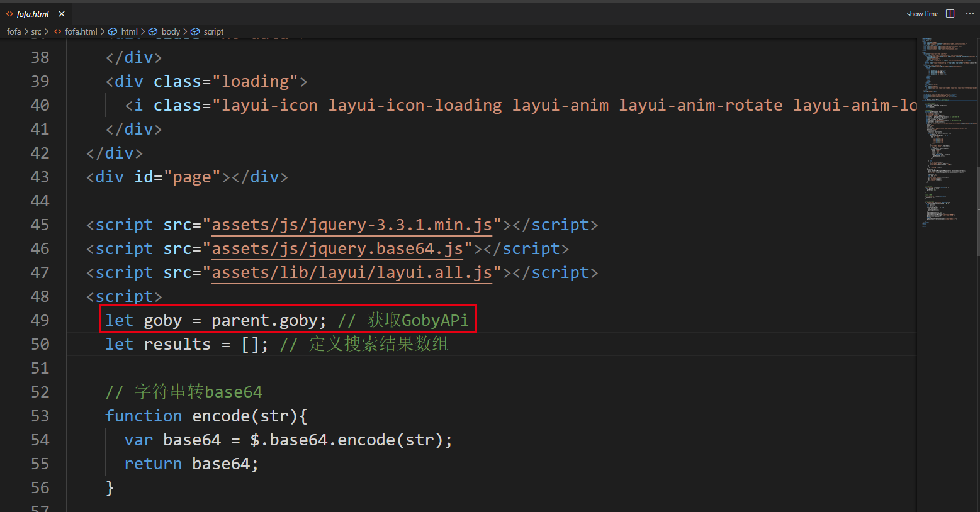Open the html breadcrumb symbol

129,31
